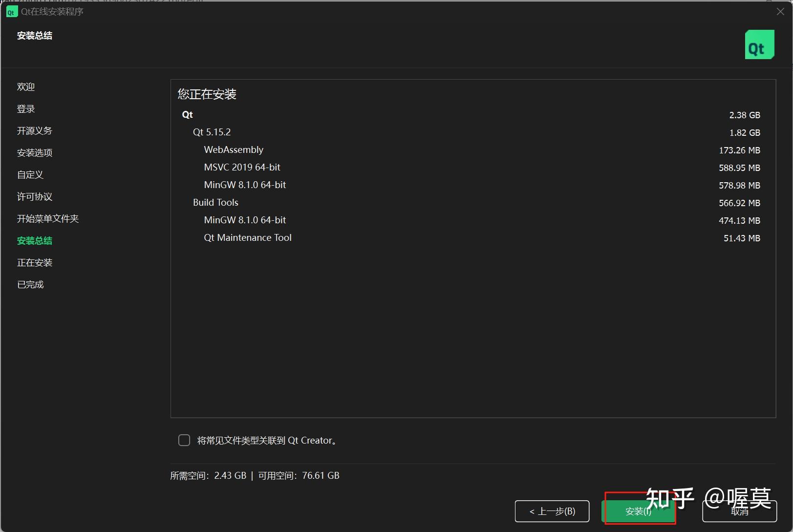This screenshot has height=532, width=793.
Task: Select the top-level Qt item
Action: pyautogui.click(x=188, y=114)
